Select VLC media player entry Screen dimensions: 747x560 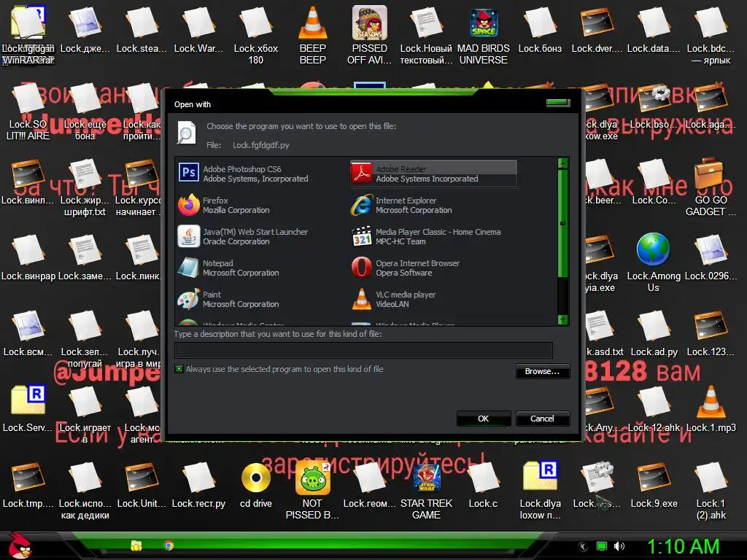click(x=433, y=300)
